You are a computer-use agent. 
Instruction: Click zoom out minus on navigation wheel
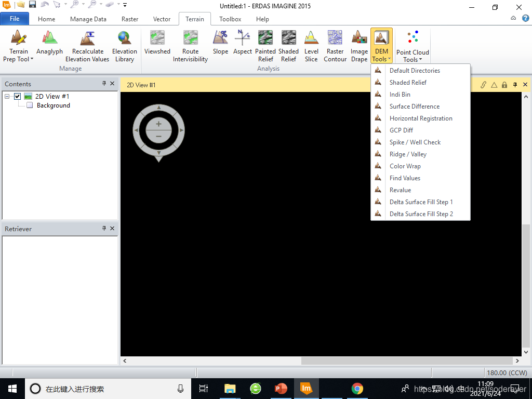[x=158, y=137]
